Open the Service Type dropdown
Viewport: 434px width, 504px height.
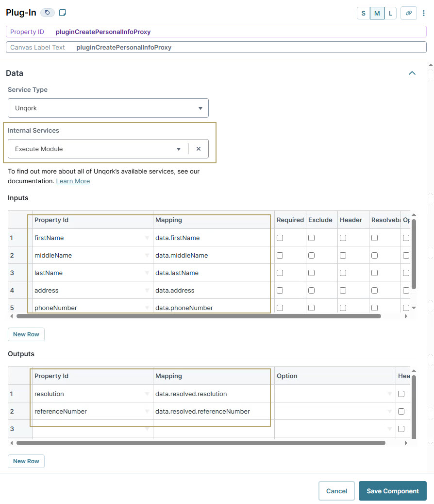(x=200, y=108)
